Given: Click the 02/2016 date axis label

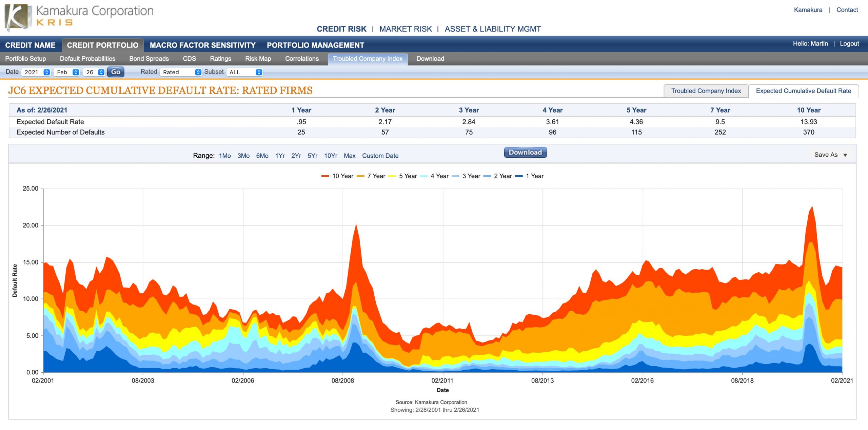Looking at the screenshot, I should tap(642, 380).
